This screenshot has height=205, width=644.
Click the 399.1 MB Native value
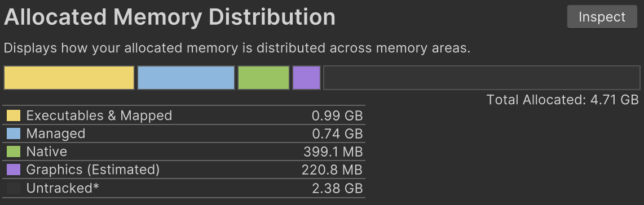tap(333, 151)
